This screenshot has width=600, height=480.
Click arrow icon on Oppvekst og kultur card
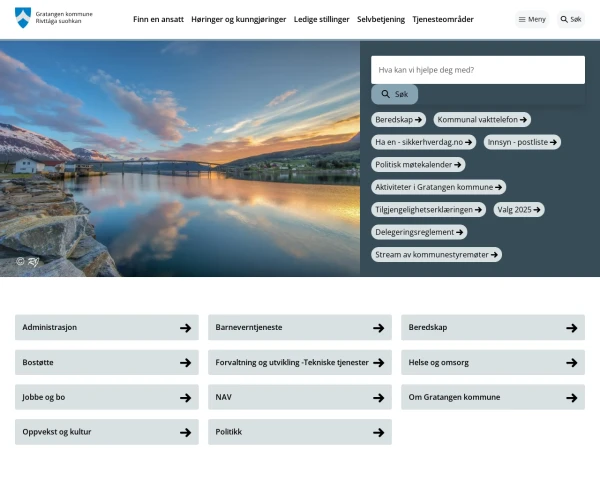[186, 433]
